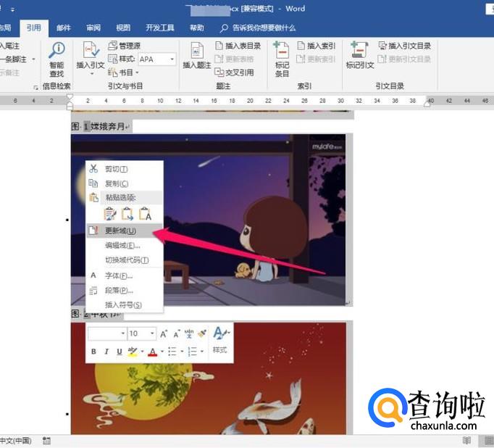Click the 告诉我你想要做什么 search box
494x448 pixels.
click(259, 28)
